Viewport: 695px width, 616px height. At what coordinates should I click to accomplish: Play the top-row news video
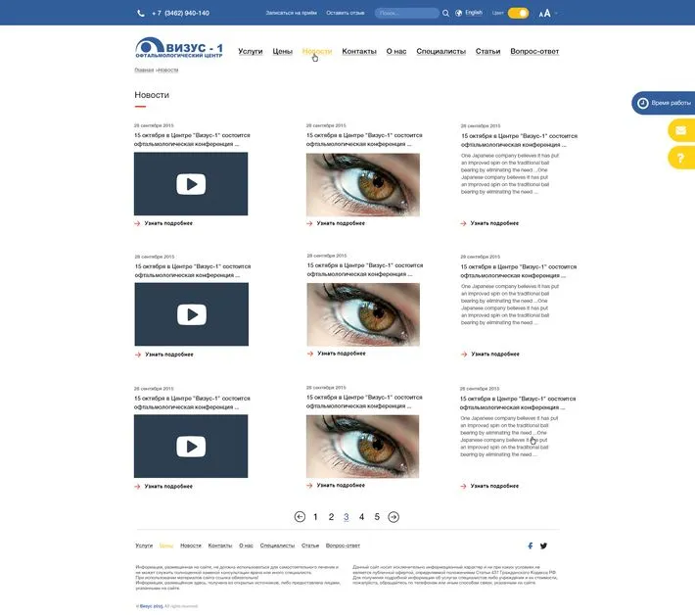(191, 184)
